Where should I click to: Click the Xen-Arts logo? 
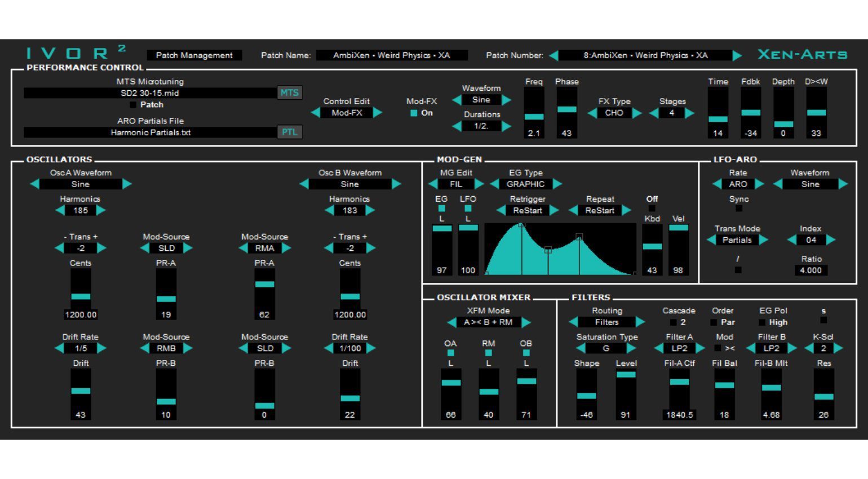point(802,55)
